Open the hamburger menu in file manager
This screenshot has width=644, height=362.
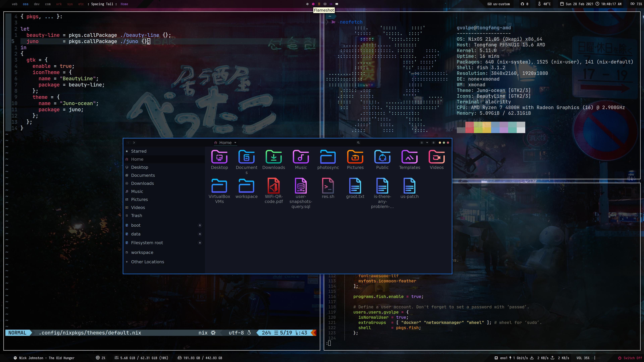point(433,143)
